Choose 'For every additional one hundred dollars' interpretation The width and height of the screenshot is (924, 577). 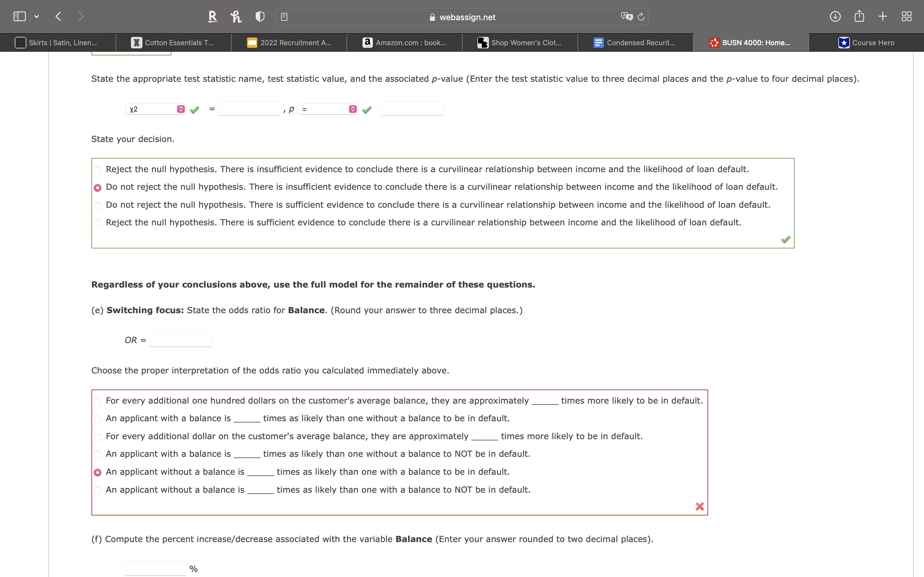pyautogui.click(x=98, y=401)
